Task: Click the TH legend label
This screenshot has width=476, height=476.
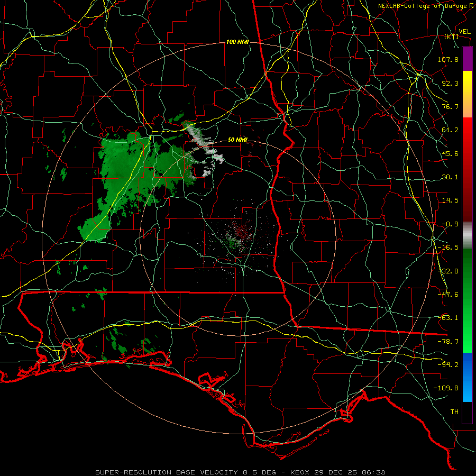Action: (x=454, y=412)
